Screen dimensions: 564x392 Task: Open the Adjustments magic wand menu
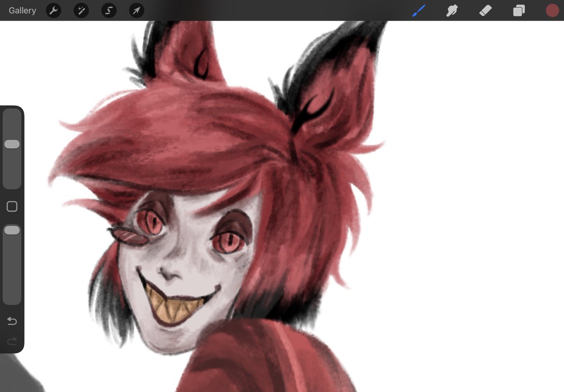pyautogui.click(x=81, y=10)
